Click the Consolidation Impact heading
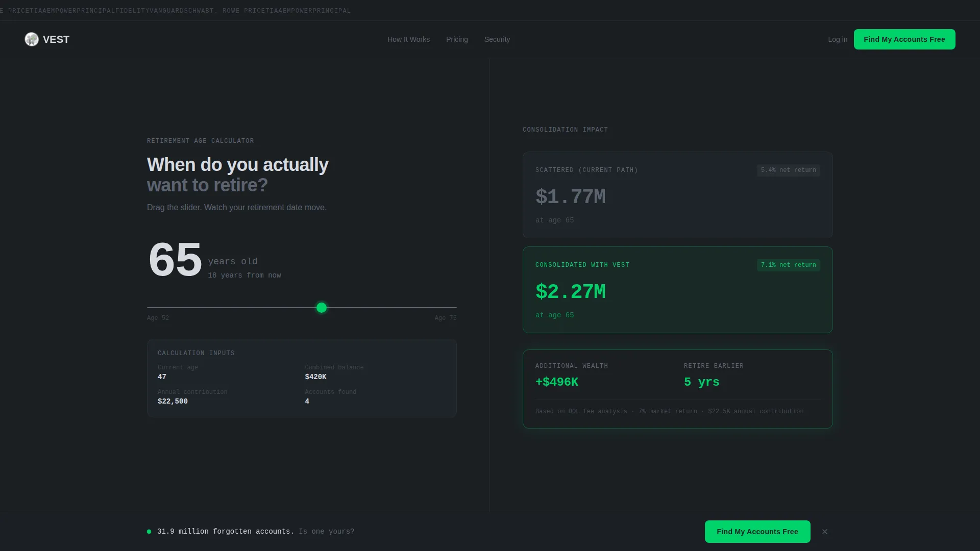The image size is (980, 551). [565, 130]
